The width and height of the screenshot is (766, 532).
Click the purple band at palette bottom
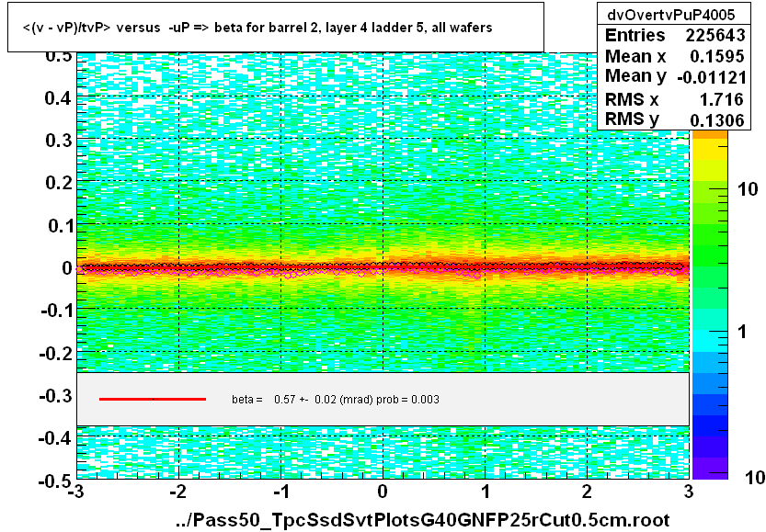(710, 468)
